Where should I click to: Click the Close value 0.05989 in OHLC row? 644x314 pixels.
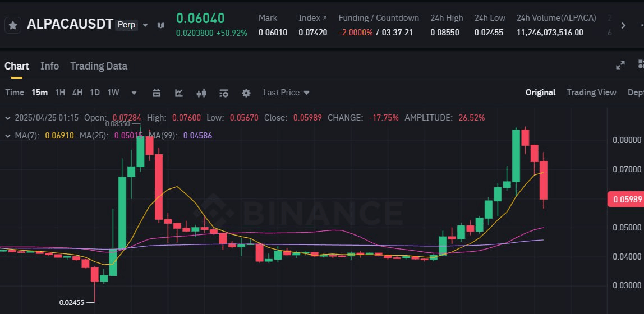(x=307, y=118)
